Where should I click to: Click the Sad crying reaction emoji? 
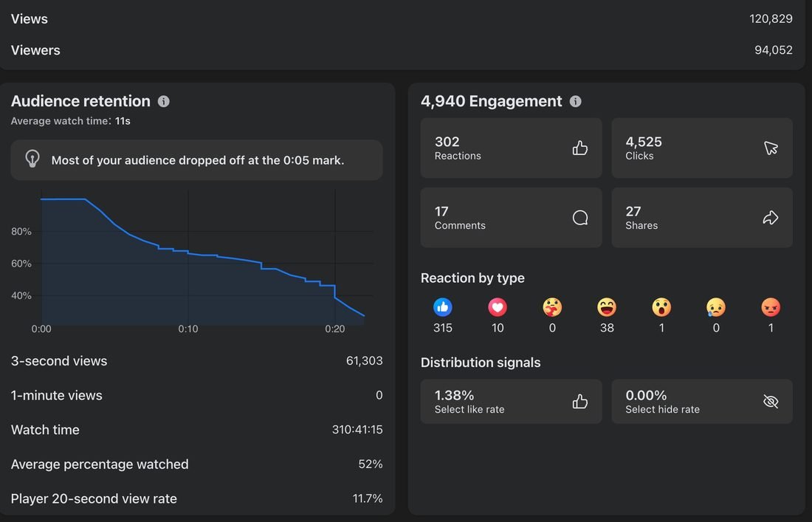pos(716,307)
